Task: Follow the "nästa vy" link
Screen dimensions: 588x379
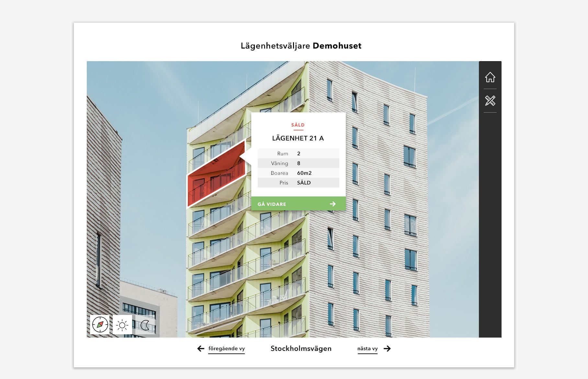Action: [367, 349]
